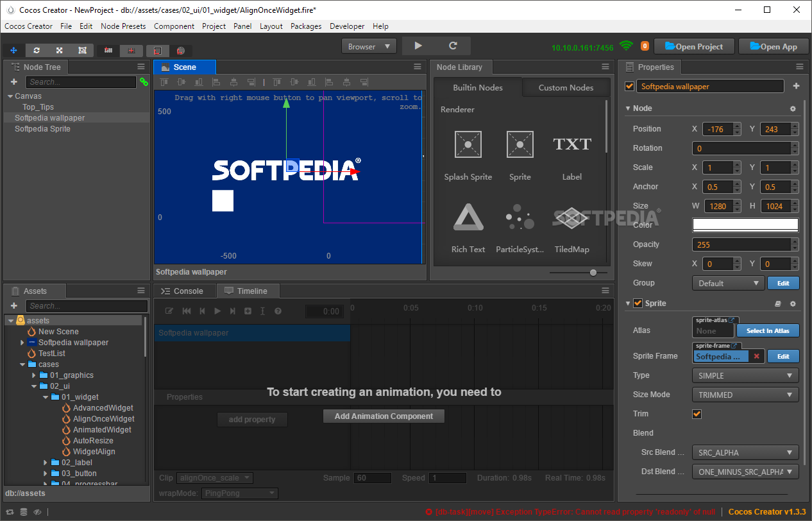
Task: Click the timeline add keyframe plus icon
Action: pos(248,311)
